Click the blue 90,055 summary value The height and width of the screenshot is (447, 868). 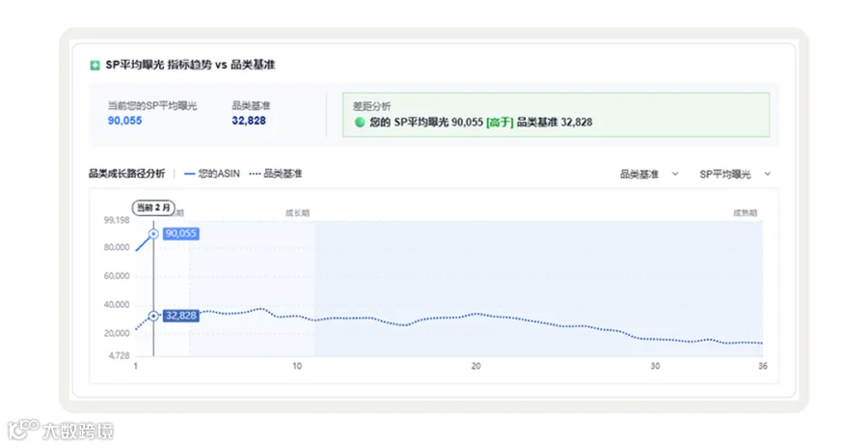124,121
